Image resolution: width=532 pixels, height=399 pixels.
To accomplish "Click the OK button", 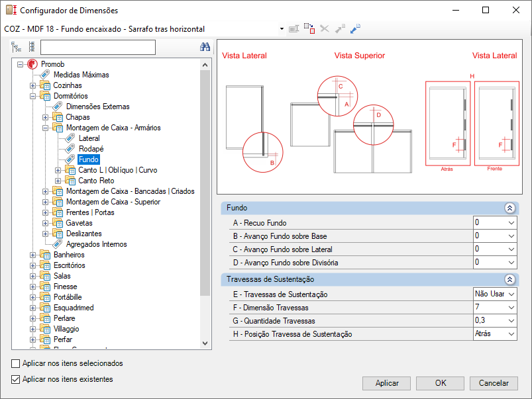I will [440, 383].
